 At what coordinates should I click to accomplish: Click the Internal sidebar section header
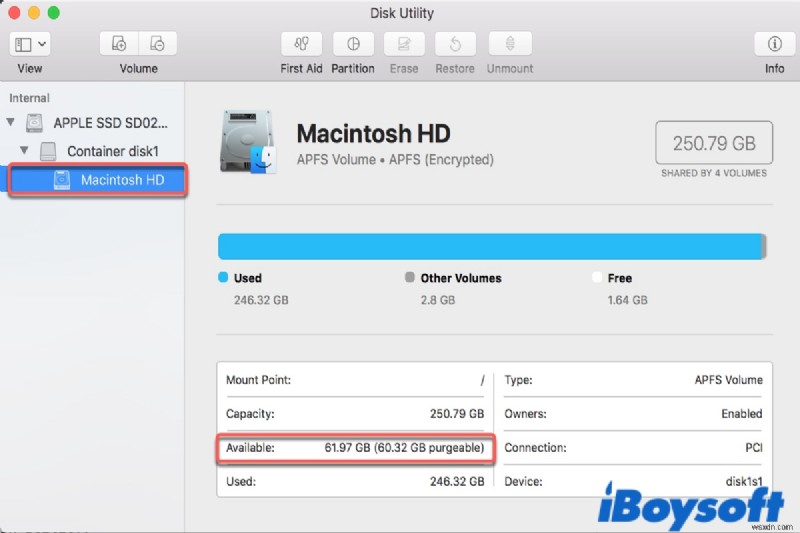pos(29,98)
